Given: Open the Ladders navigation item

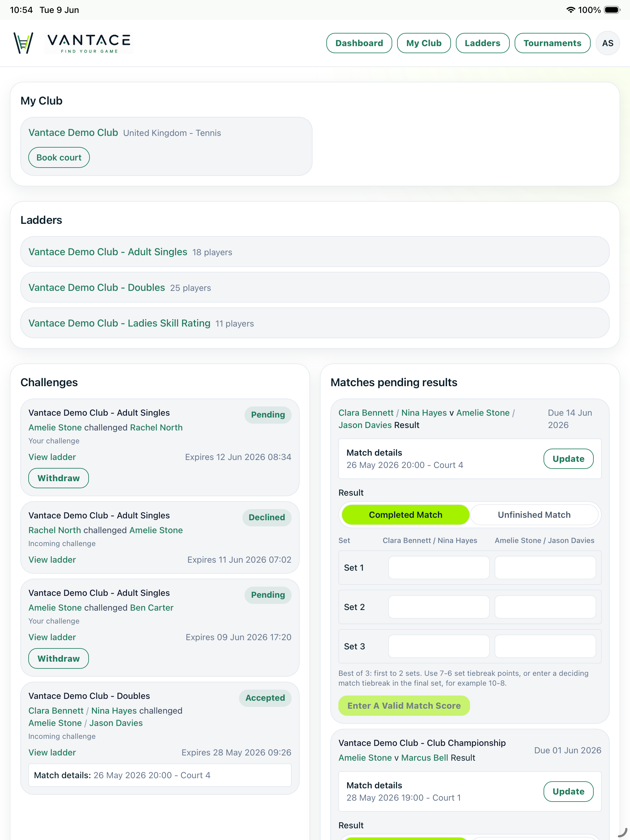Looking at the screenshot, I should (x=482, y=43).
